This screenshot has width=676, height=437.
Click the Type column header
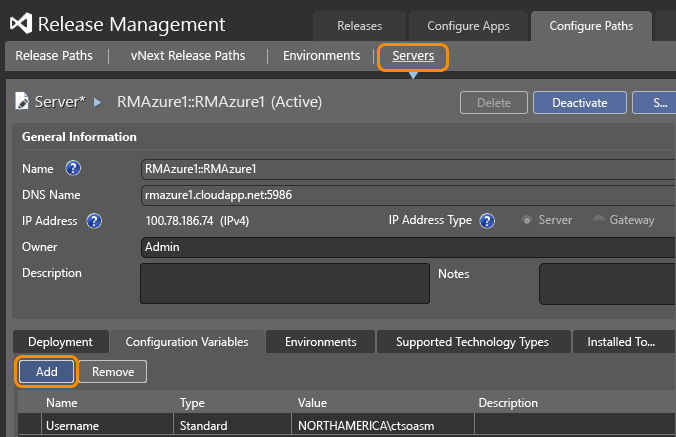click(192, 403)
